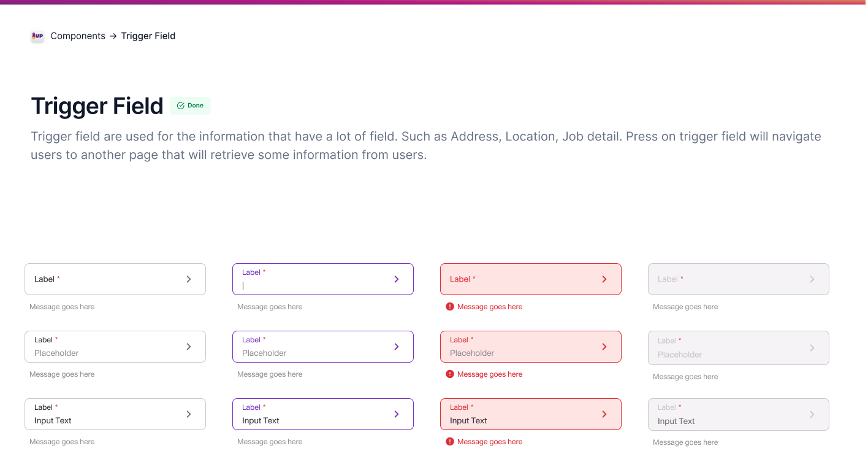The height and width of the screenshot is (462, 868).
Task: Click the chevron in default empty Label field
Action: 189,279
